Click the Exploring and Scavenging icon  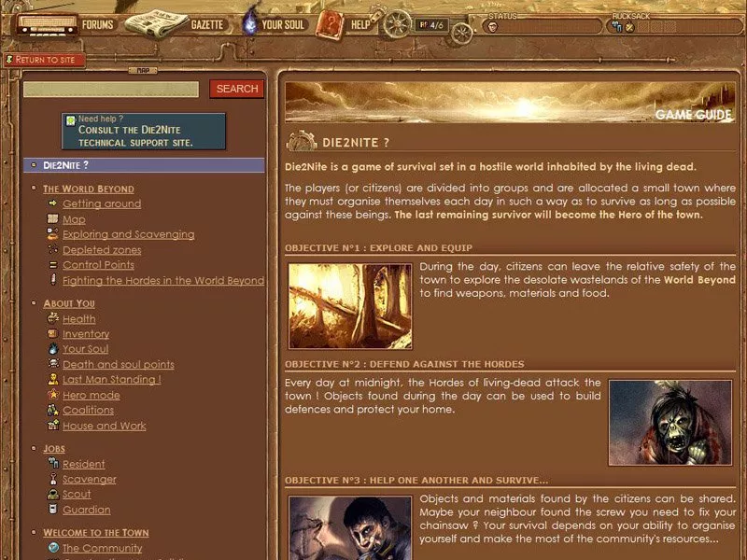52,234
